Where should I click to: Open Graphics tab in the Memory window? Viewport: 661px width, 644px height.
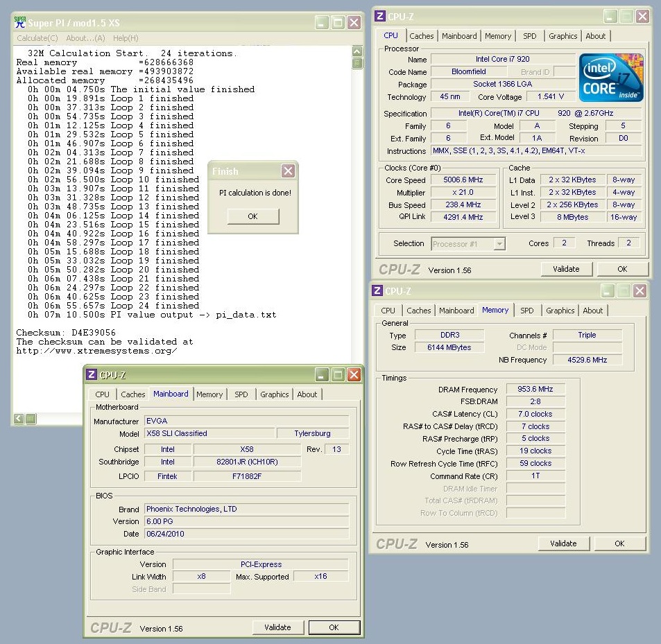coord(560,311)
